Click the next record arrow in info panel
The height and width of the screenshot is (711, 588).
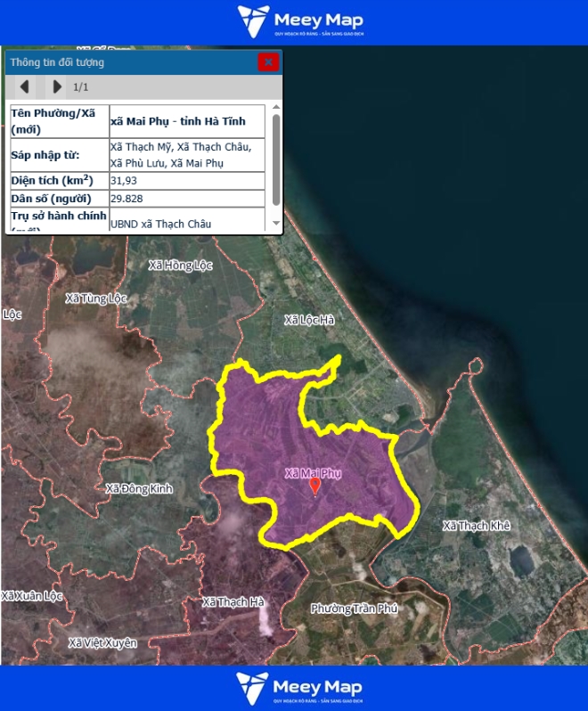57,86
